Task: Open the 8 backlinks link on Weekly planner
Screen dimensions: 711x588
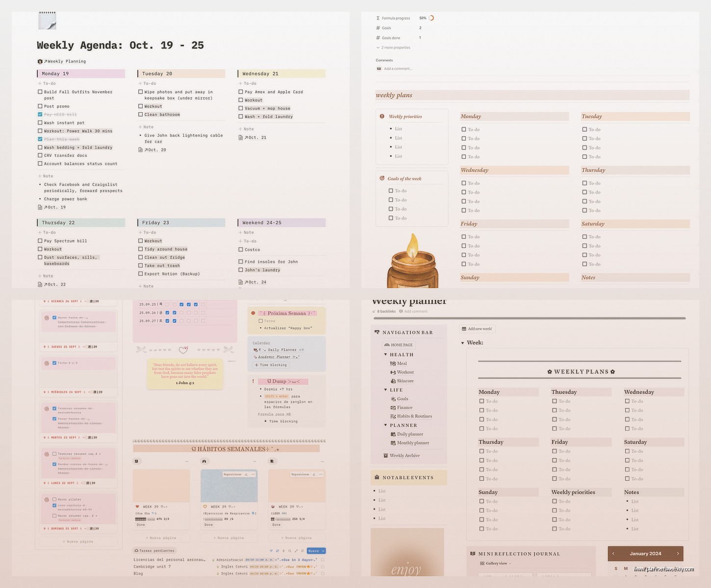Action: (x=386, y=311)
